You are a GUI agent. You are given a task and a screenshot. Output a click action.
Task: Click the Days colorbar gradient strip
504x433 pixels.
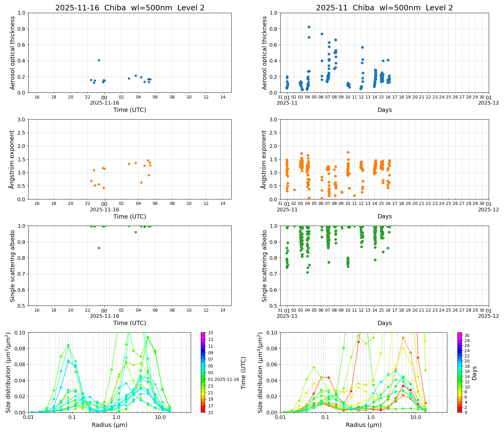(460, 372)
